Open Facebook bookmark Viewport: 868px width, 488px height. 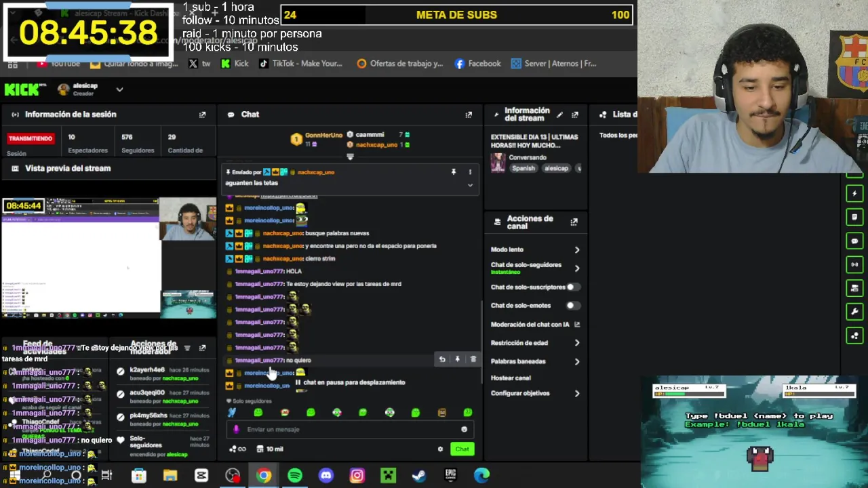point(478,64)
